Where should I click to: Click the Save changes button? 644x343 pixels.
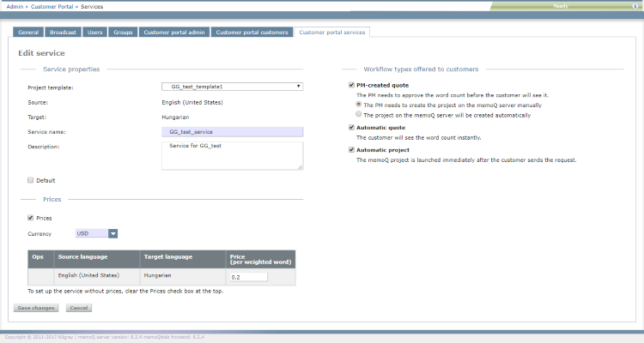pos(36,308)
